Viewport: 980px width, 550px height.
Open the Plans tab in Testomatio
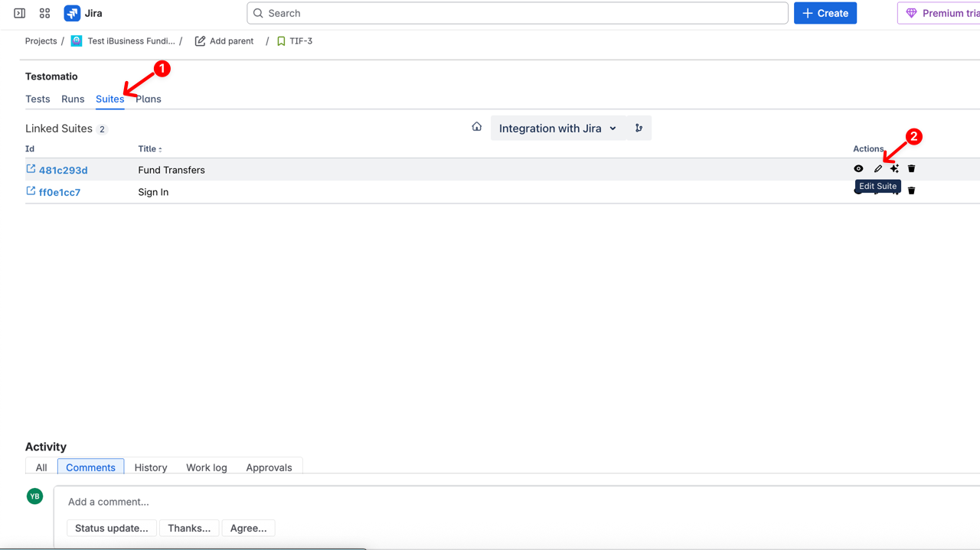[x=149, y=99]
